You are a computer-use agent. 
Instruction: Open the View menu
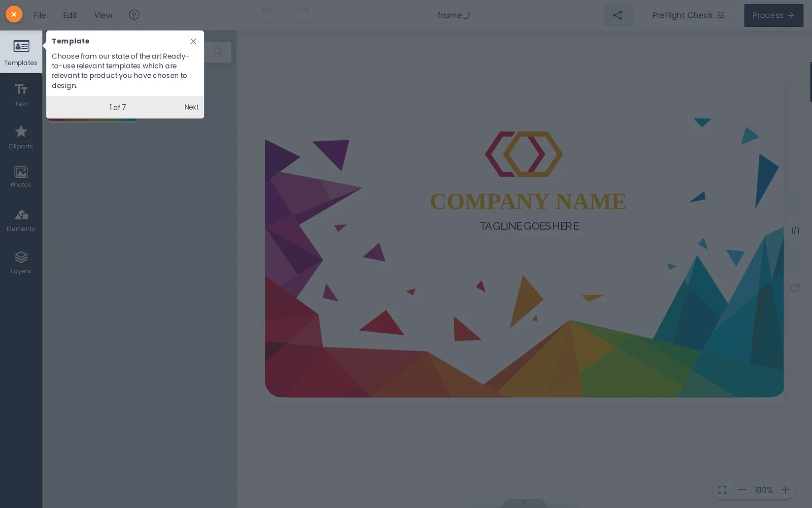click(103, 15)
